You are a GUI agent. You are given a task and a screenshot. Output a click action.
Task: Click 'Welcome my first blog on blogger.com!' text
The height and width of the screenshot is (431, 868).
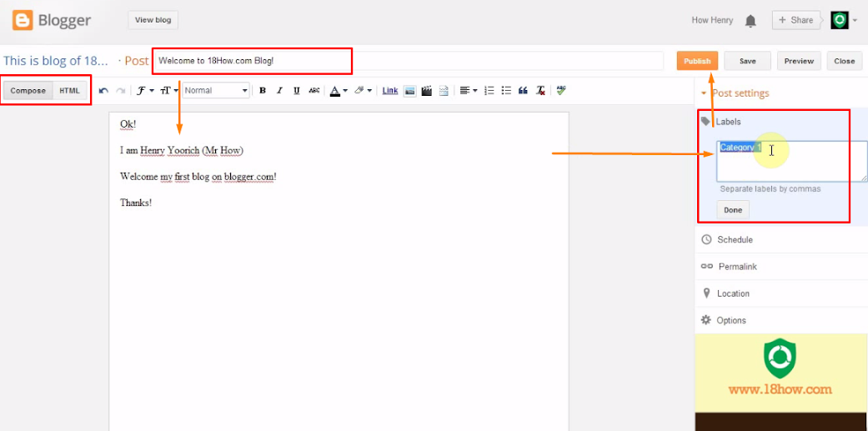tap(198, 177)
